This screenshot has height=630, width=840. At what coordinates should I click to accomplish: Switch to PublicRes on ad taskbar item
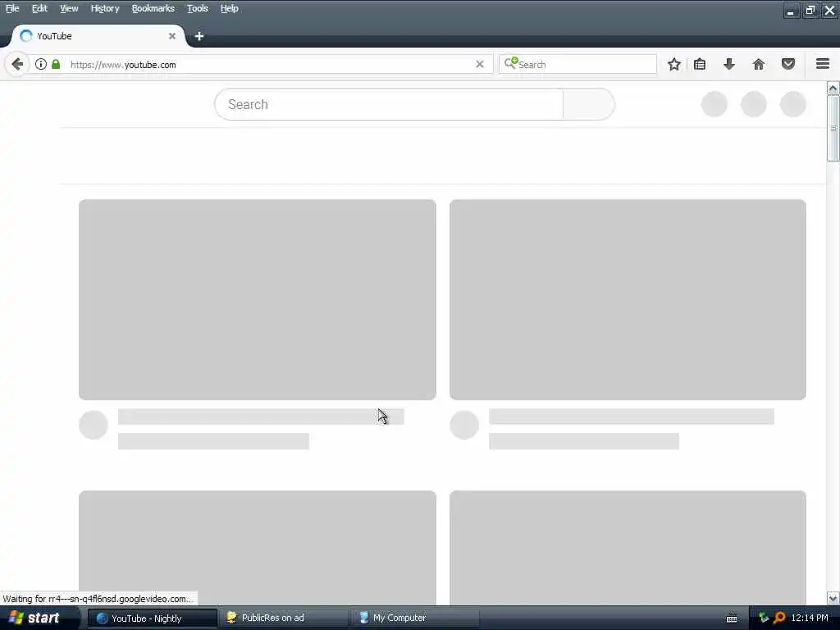tap(284, 618)
